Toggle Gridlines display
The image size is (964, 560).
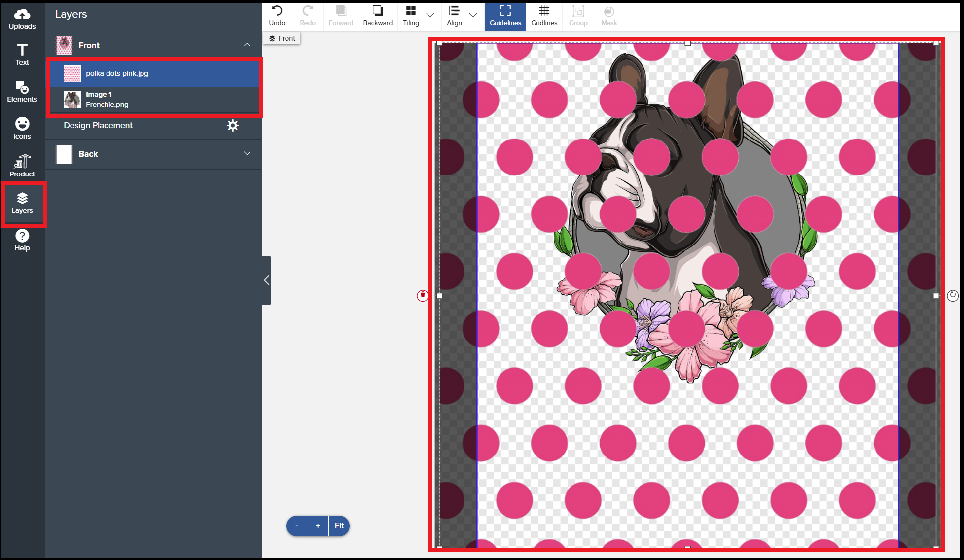(544, 16)
